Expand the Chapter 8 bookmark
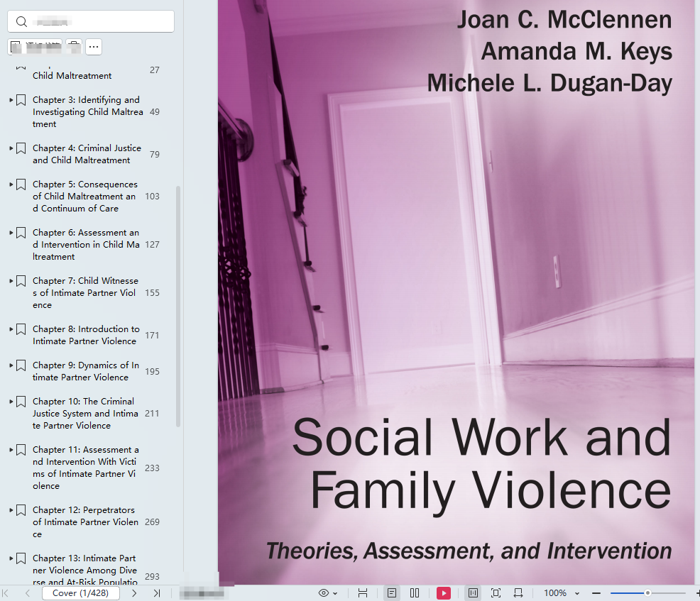 click(11, 329)
